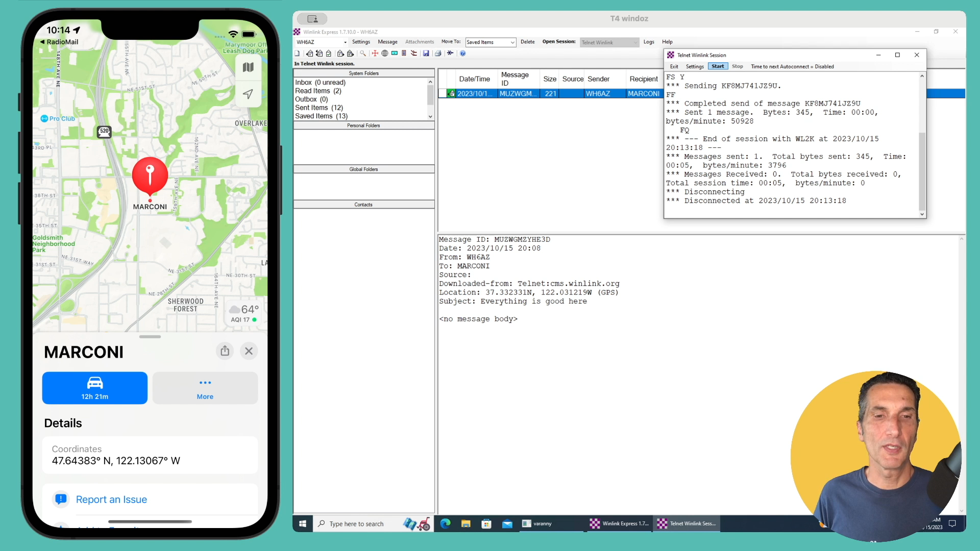This screenshot has width=980, height=551.
Task: Select the Read Items folder
Action: pos(318,91)
